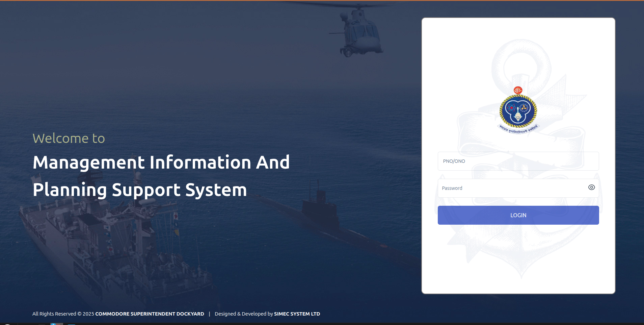Click the 'Welcome to' greeting text
Viewport: 644px width, 325px height.
pos(69,138)
